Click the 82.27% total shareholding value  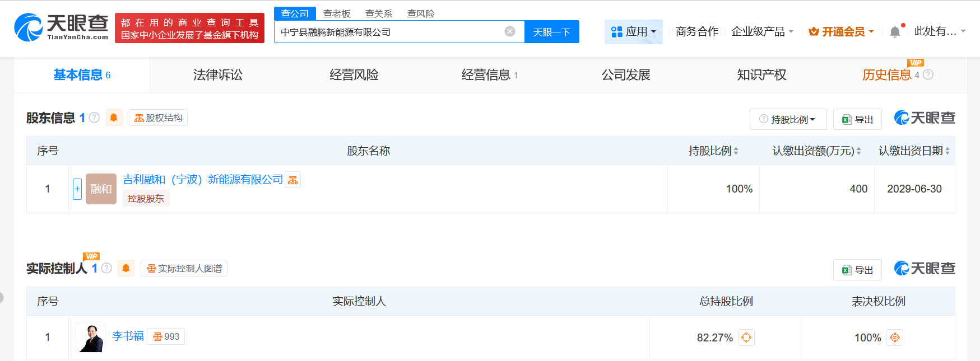click(x=715, y=337)
